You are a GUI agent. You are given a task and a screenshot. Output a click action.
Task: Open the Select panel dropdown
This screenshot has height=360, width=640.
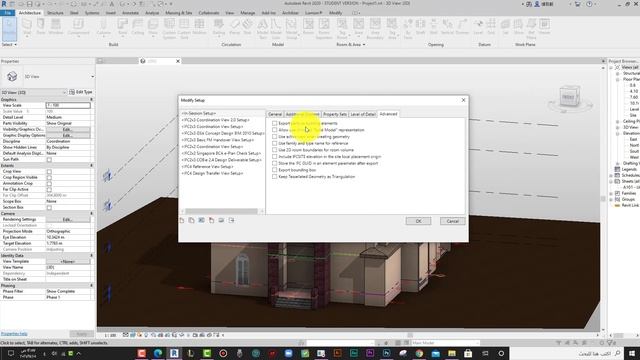tap(9, 44)
